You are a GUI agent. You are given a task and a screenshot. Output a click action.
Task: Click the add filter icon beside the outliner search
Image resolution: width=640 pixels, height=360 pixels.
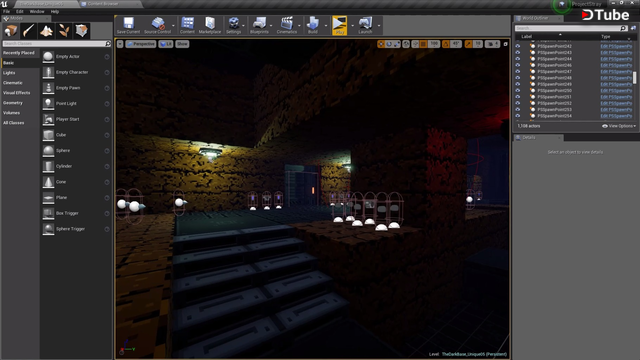(x=633, y=28)
